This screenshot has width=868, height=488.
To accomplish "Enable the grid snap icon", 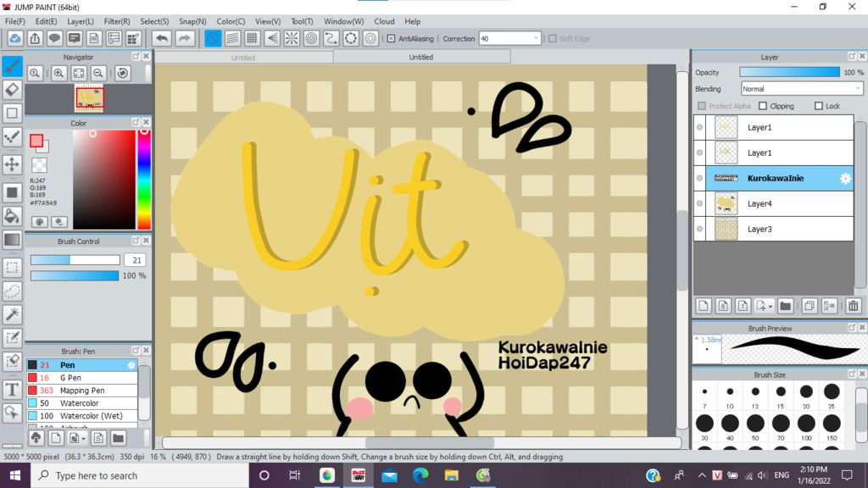I will click(252, 38).
